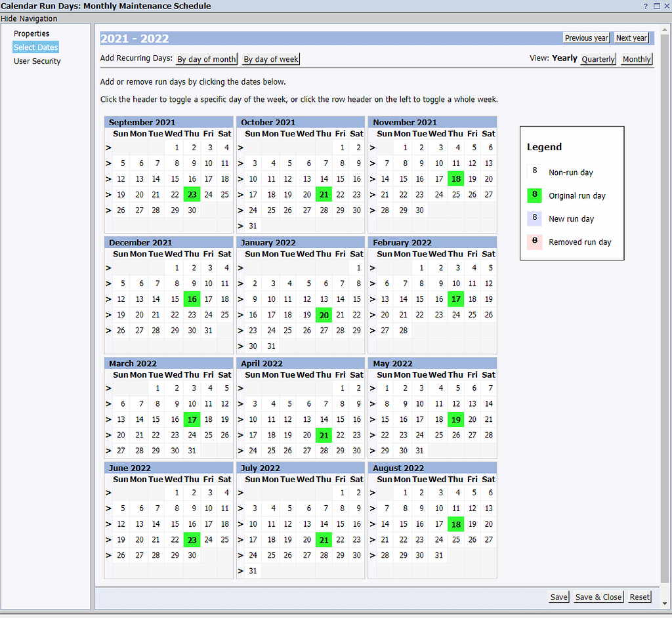Toggle the last week arrow in July 2022

pos(240,571)
